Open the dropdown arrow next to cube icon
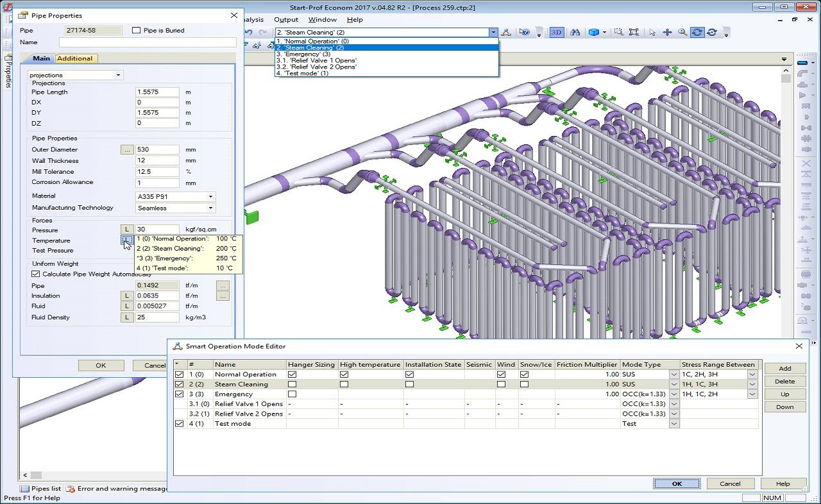 [x=605, y=32]
